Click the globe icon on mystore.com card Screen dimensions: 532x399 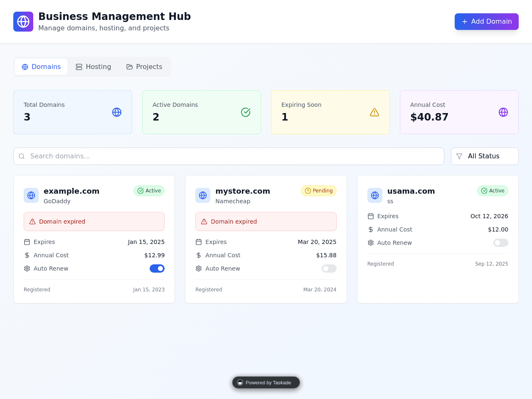(x=203, y=195)
